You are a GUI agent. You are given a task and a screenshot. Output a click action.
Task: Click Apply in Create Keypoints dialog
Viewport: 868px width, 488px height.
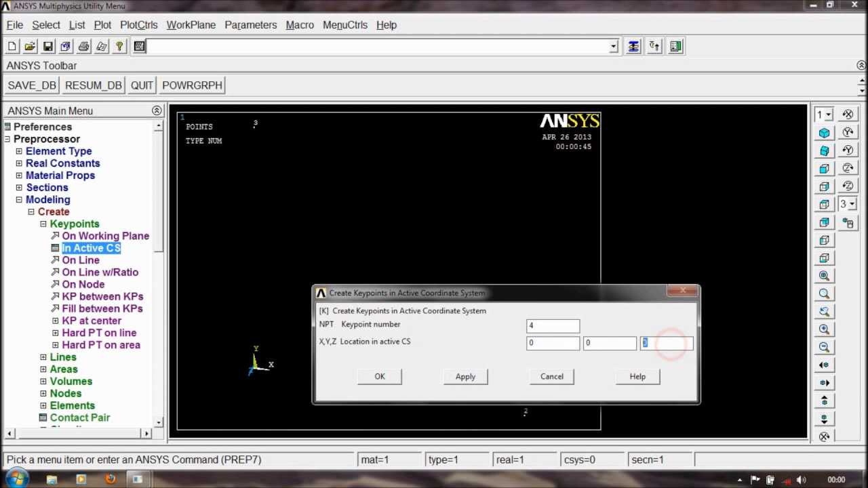click(465, 377)
